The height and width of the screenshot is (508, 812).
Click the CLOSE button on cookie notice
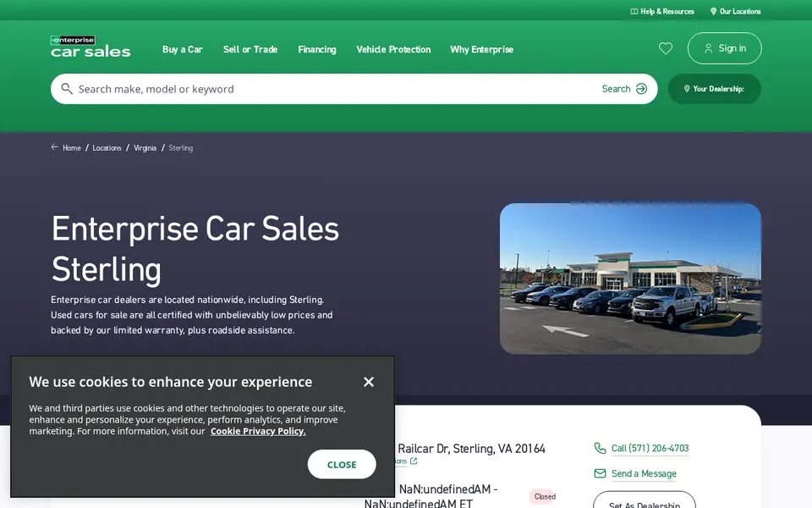[x=342, y=465]
